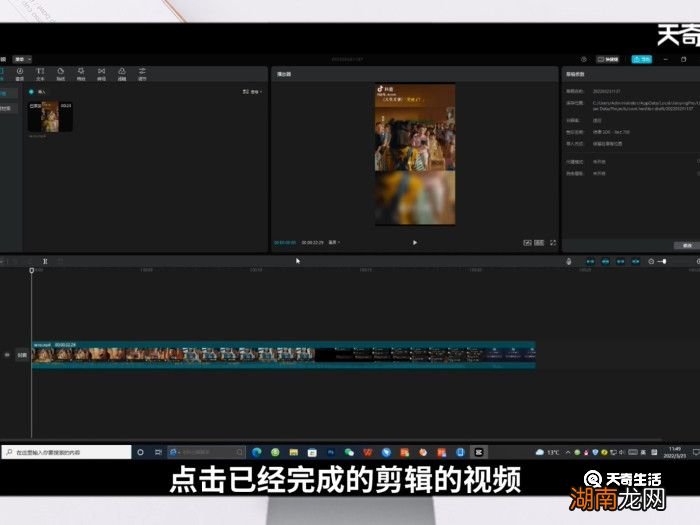Select the split tool on timeline toolbar
The image size is (700, 525).
click(x=45, y=261)
